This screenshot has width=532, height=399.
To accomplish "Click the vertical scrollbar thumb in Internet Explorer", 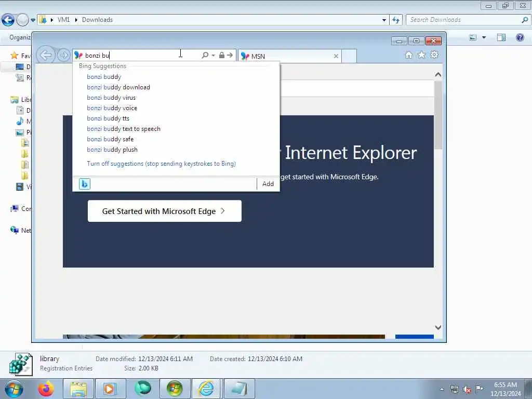I will [438, 115].
